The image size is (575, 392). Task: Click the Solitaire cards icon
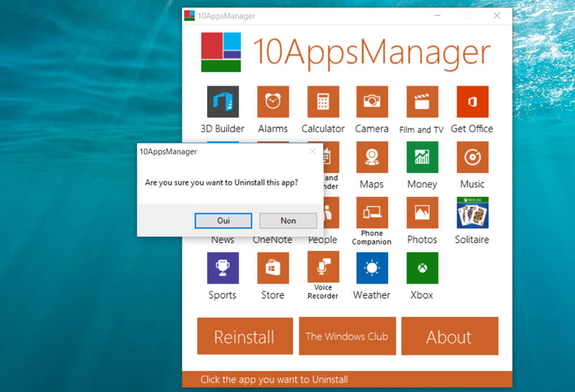(472, 213)
